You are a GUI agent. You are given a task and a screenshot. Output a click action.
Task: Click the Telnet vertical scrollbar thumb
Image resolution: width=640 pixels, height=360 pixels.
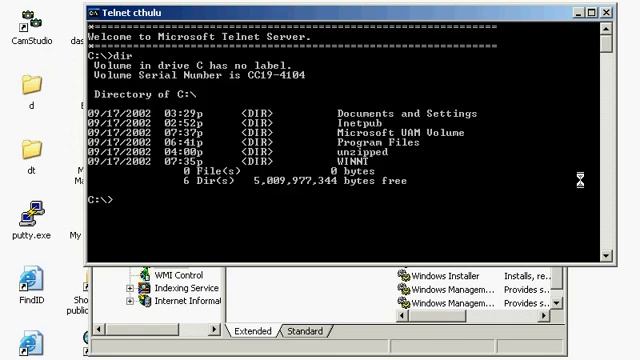point(606,44)
